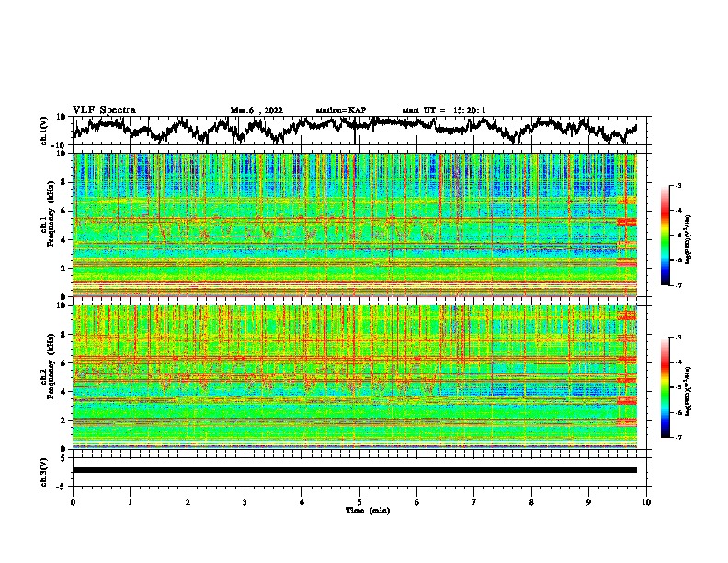Click the log(PSD) units label beside ch.1 color bar
The image size is (728, 563).
688,239
